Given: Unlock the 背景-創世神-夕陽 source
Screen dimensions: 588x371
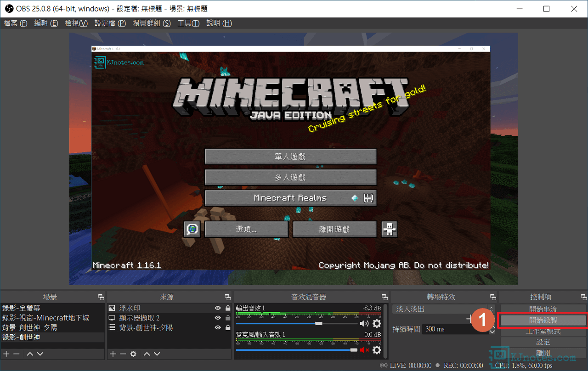Looking at the screenshot, I should pos(228,327).
